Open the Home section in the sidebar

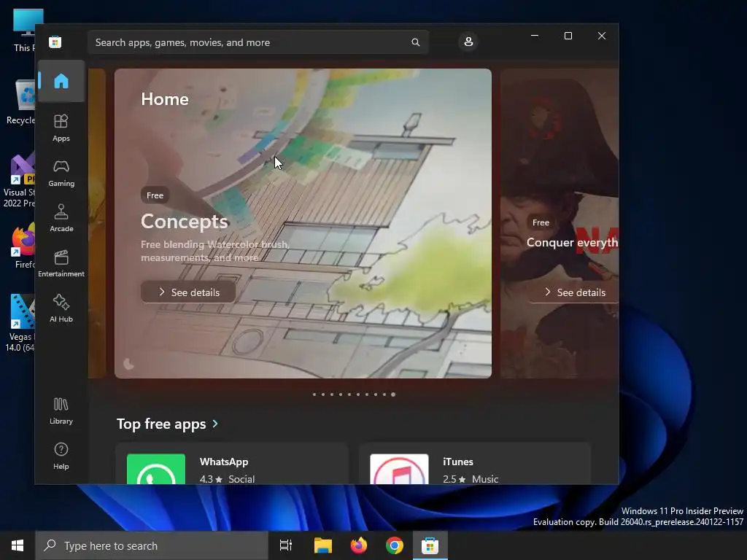tap(61, 81)
